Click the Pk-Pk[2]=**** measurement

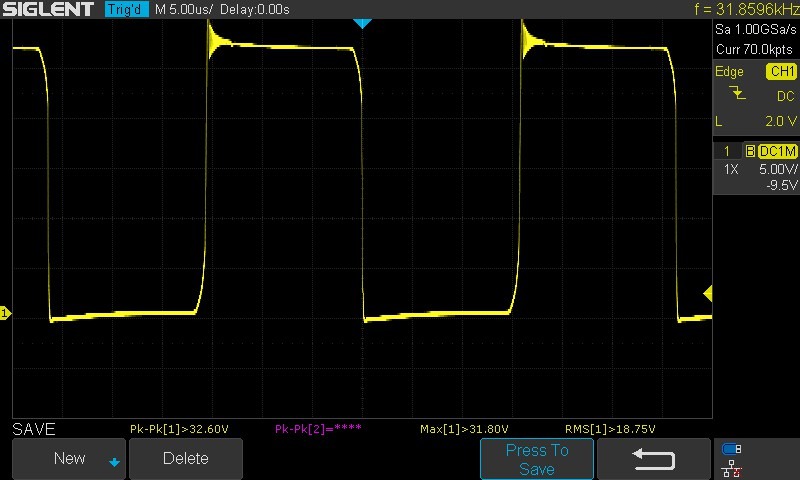[x=318, y=429]
